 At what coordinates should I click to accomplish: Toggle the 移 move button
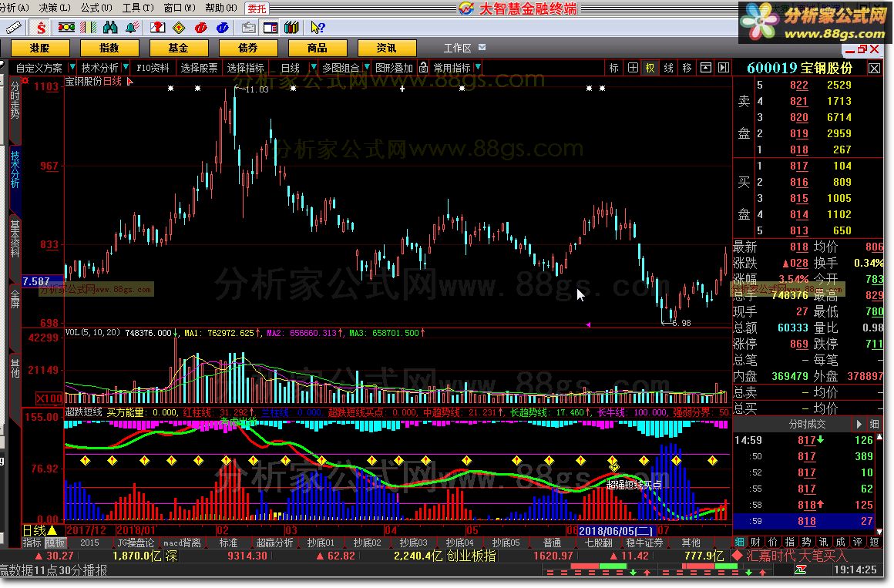pos(687,67)
